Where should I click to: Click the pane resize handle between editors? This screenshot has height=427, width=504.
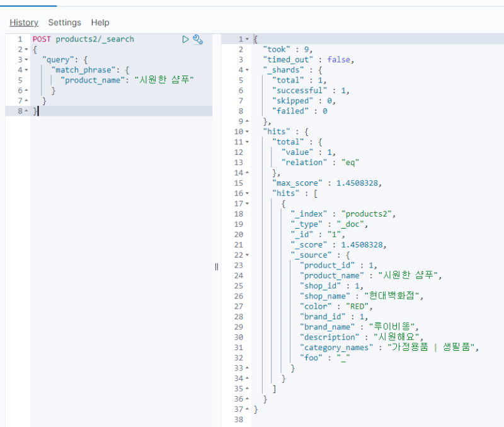(x=217, y=266)
